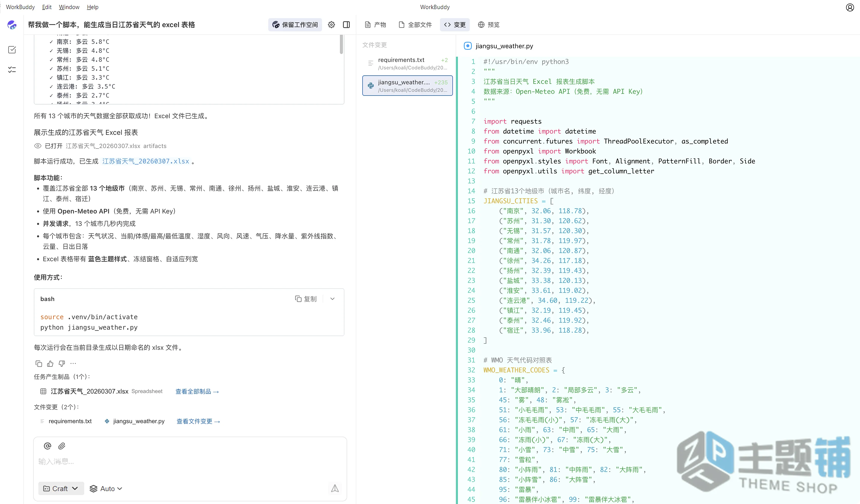Viewport: 860px width, 504px height.
Task: Open the Window menu
Action: point(69,7)
